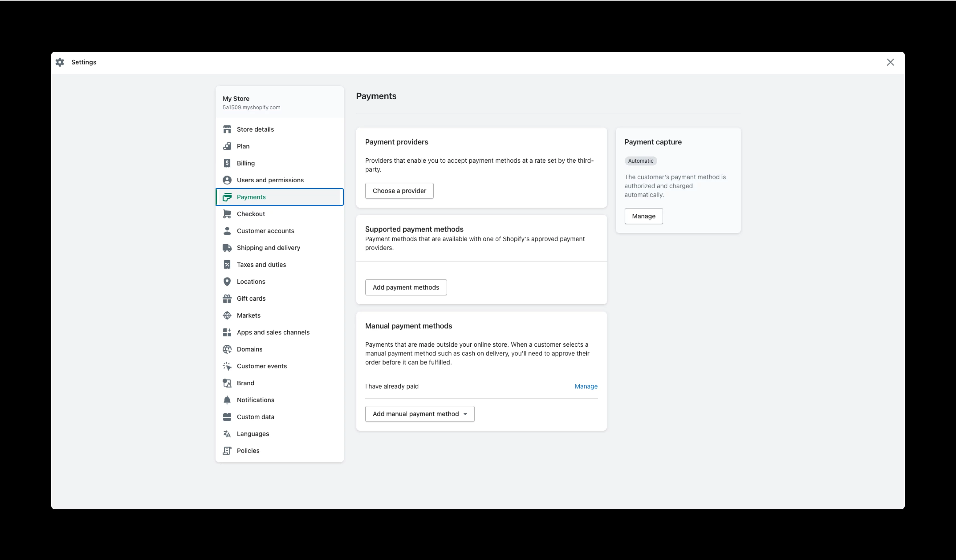The width and height of the screenshot is (956, 560).
Task: Click Manage button under Payment capture
Action: (643, 216)
